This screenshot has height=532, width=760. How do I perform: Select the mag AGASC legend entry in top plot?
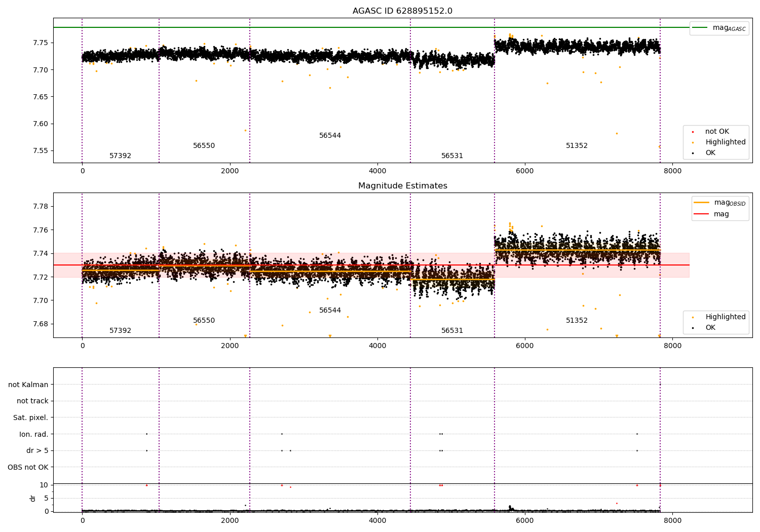[x=719, y=28]
